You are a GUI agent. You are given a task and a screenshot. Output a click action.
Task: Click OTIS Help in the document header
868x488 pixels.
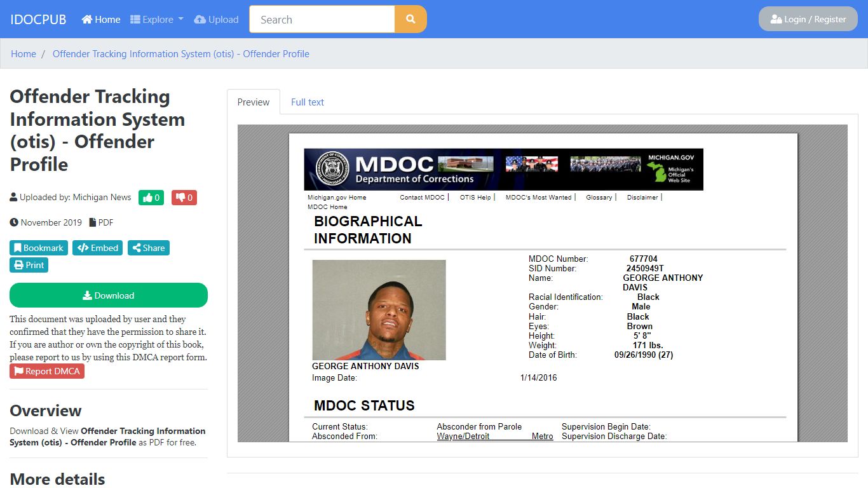click(475, 198)
